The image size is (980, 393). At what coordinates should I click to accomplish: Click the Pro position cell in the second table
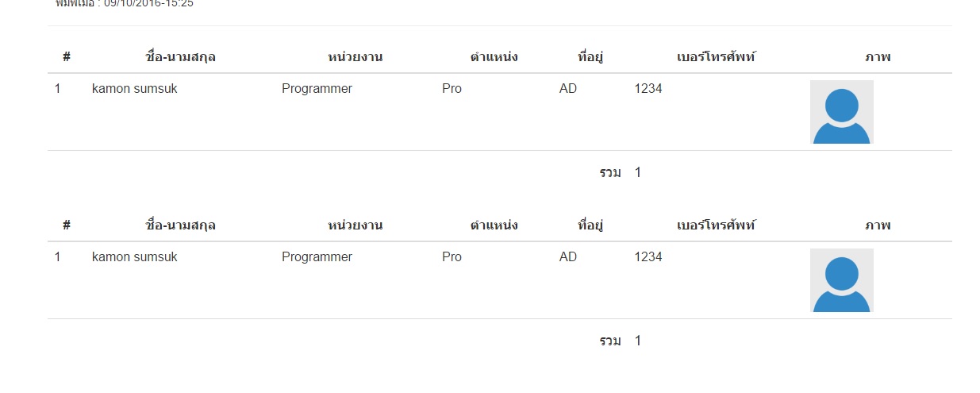tap(452, 257)
